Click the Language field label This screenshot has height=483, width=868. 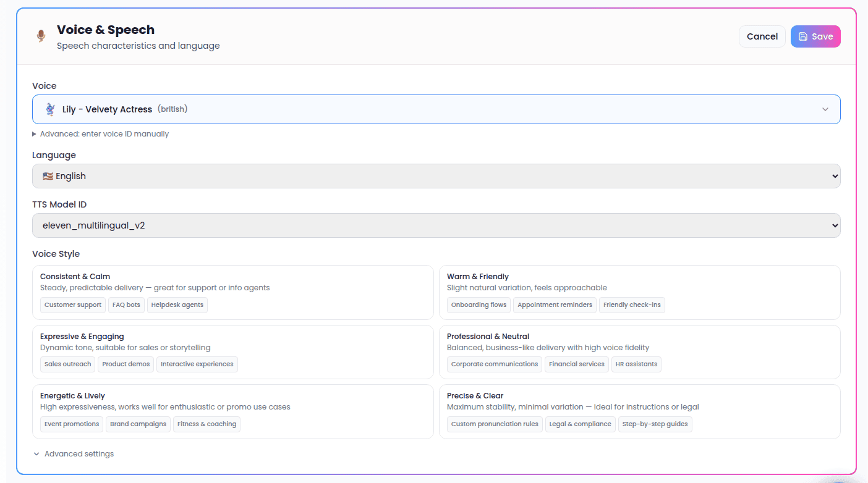(54, 155)
